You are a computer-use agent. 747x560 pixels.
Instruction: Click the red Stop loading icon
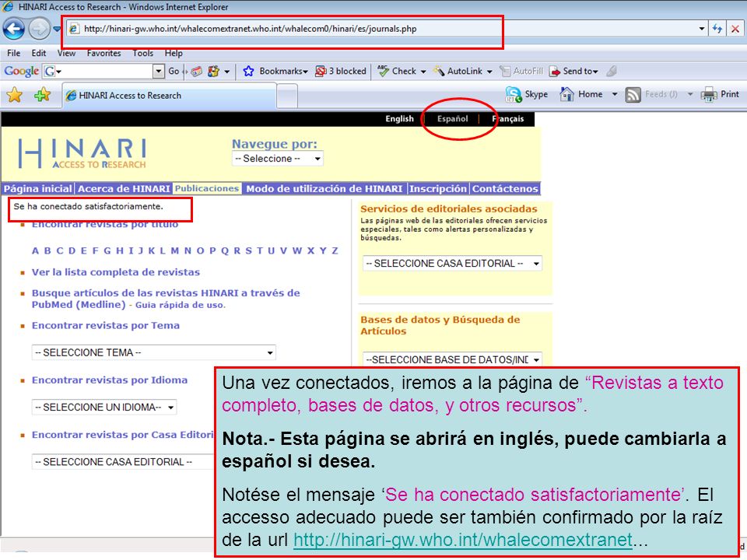(x=735, y=29)
